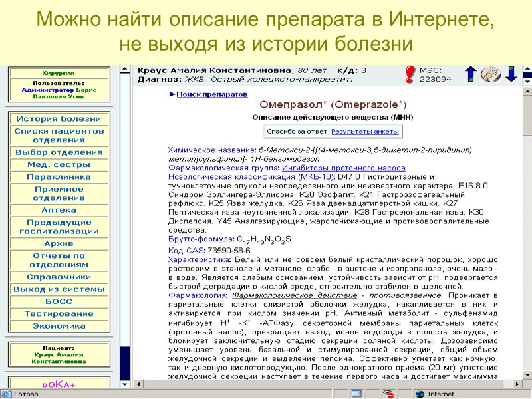The width and height of the screenshot is (532, 399).
Task: Click the popup window status icon
Action: 356,394
